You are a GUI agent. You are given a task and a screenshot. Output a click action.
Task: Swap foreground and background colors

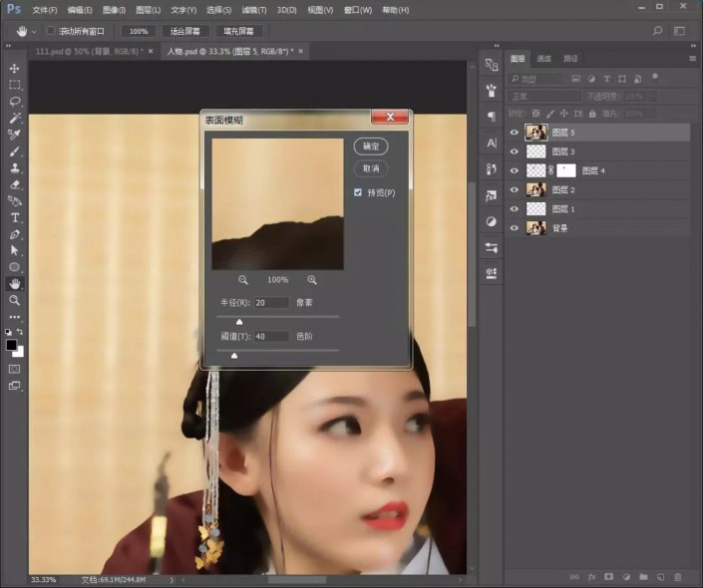pos(20,332)
